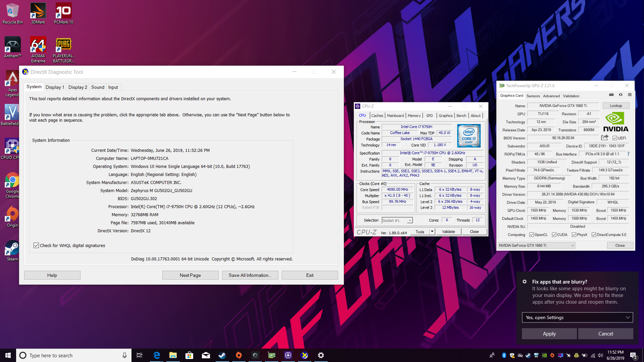Select the Steam desktop shortcut
Screen dimensions: 644x362
click(x=12, y=250)
